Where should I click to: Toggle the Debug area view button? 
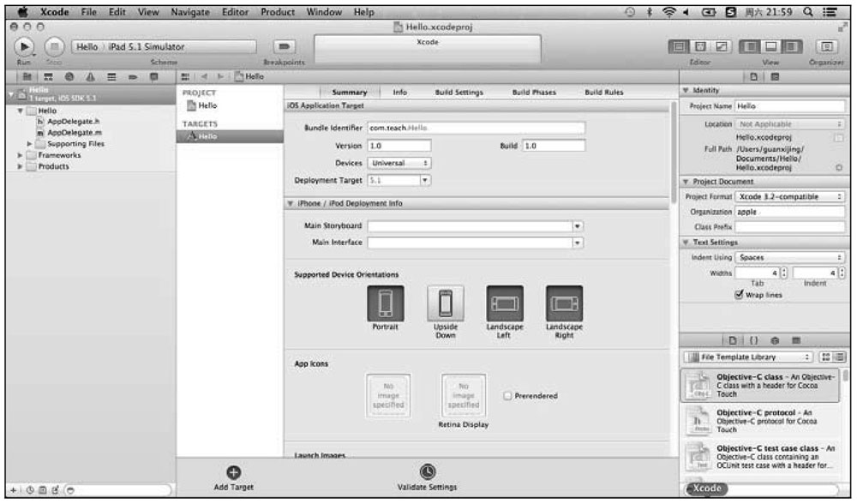tap(770, 47)
